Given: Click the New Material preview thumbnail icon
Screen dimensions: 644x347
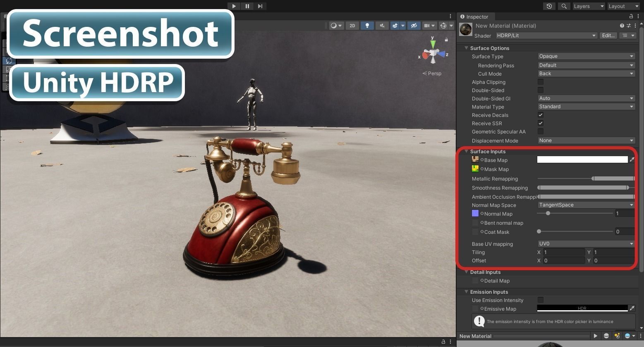Looking at the screenshot, I should click(466, 29).
